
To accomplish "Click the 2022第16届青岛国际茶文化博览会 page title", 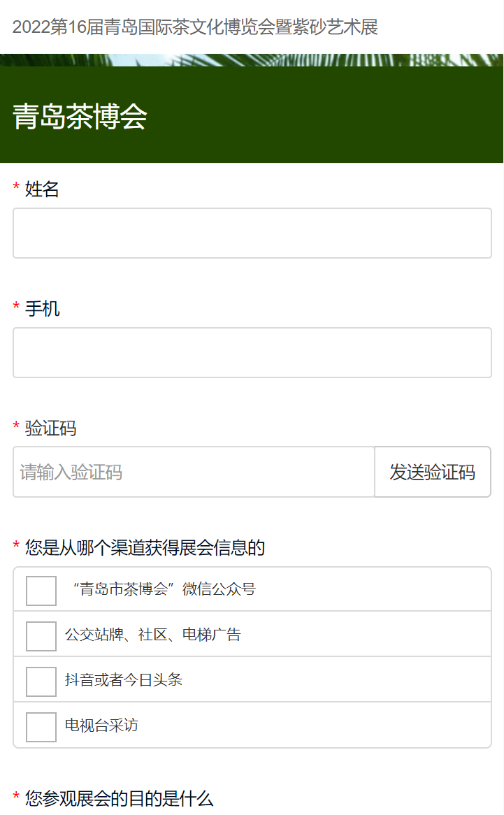I will click(x=195, y=27).
